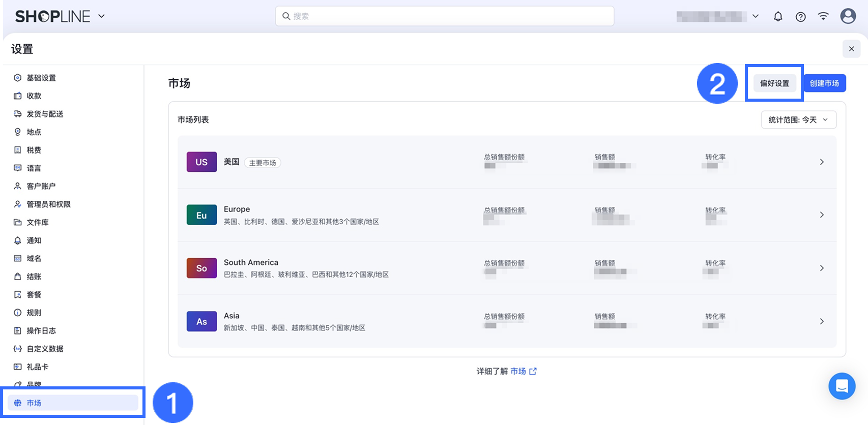Click the notification bell icon
Image resolution: width=868 pixels, height=425 pixels.
pos(778,17)
